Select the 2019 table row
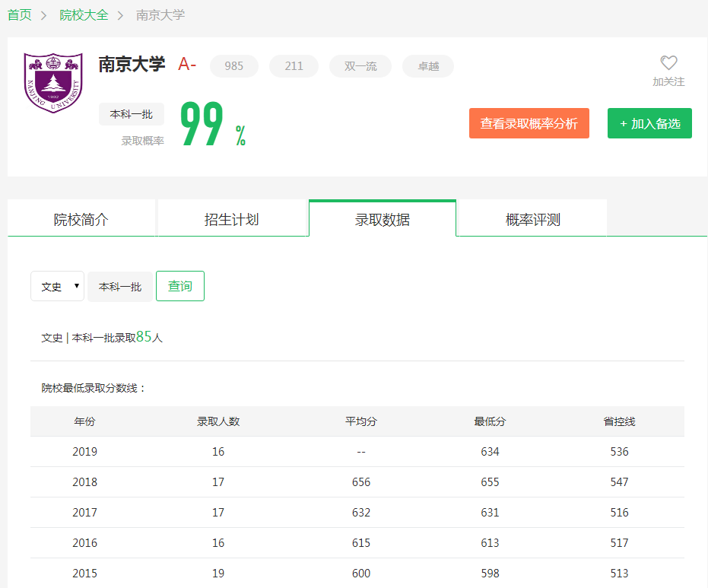 tap(357, 452)
